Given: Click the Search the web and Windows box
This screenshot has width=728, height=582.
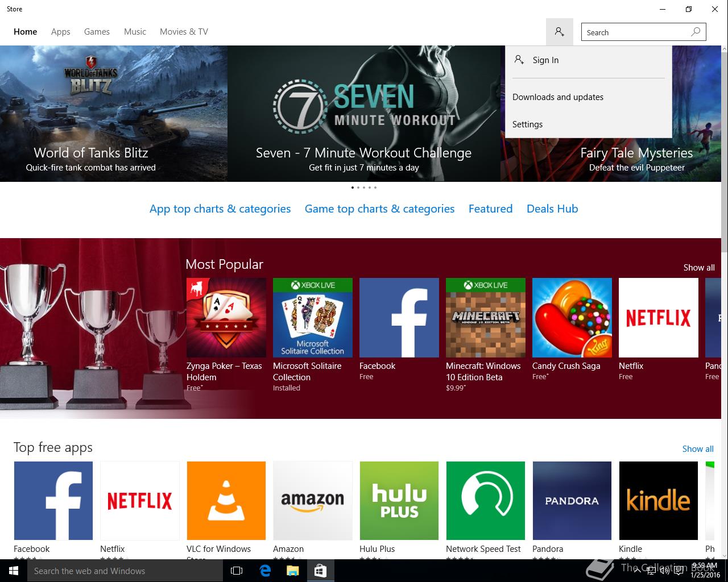Looking at the screenshot, I should tap(125, 571).
